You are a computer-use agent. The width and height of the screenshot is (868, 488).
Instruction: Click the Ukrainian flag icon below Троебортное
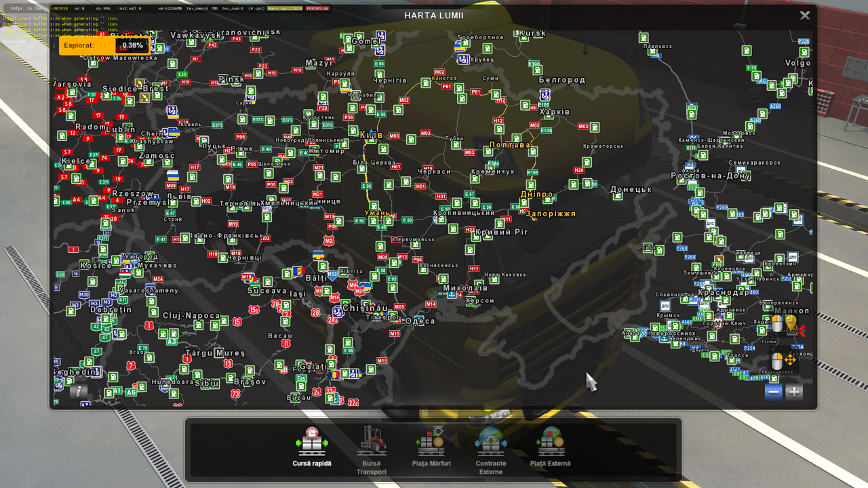[460, 47]
